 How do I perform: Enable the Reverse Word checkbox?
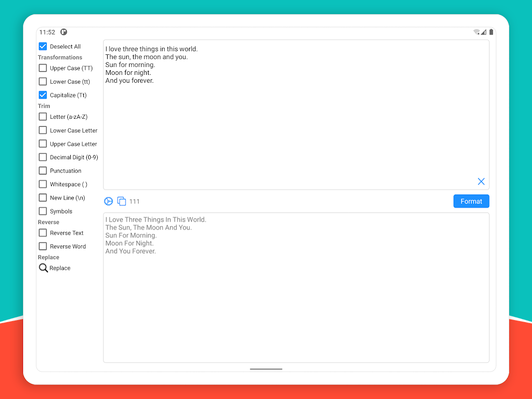click(43, 246)
